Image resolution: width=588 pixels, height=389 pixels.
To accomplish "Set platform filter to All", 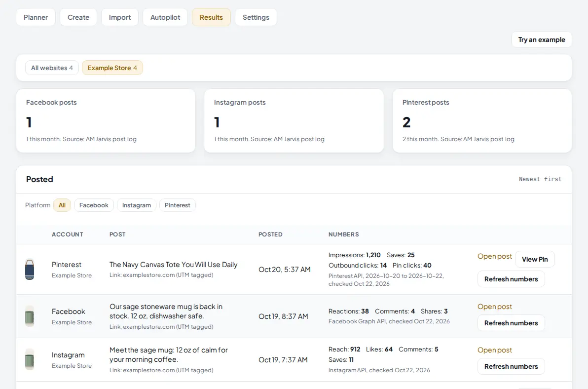I will coord(62,205).
